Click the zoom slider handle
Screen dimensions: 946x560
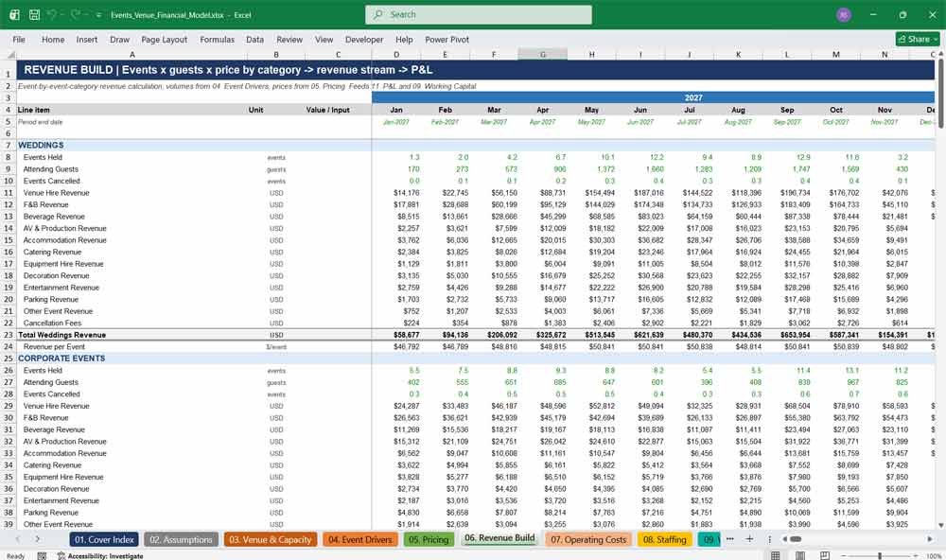(880, 555)
